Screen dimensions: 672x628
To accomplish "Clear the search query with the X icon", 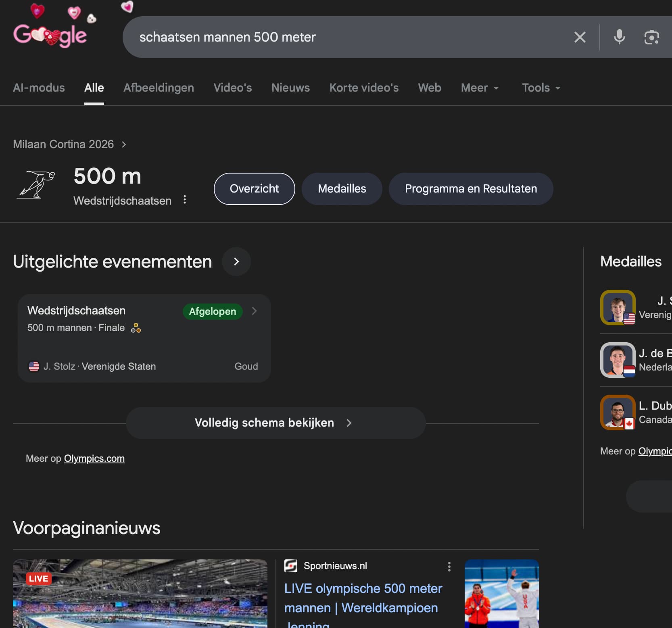I will pyautogui.click(x=580, y=37).
